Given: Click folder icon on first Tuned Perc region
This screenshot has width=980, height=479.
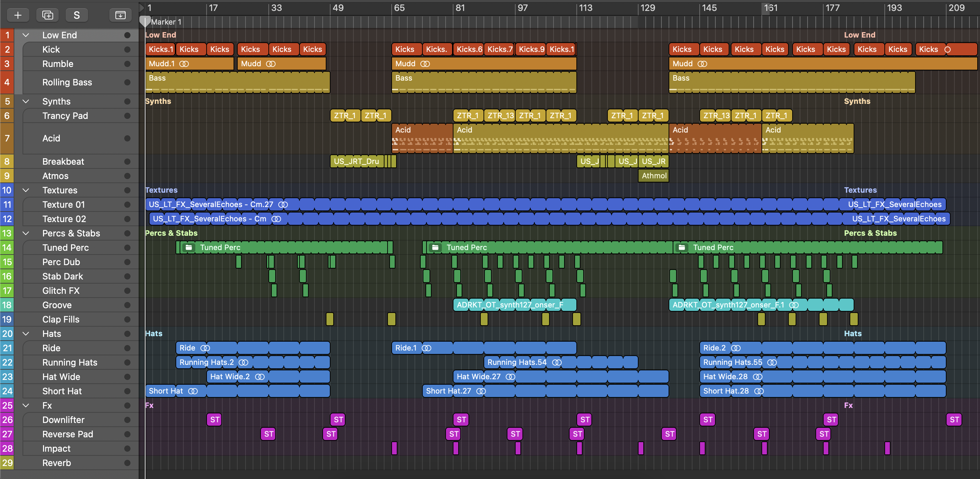Looking at the screenshot, I should (x=189, y=247).
